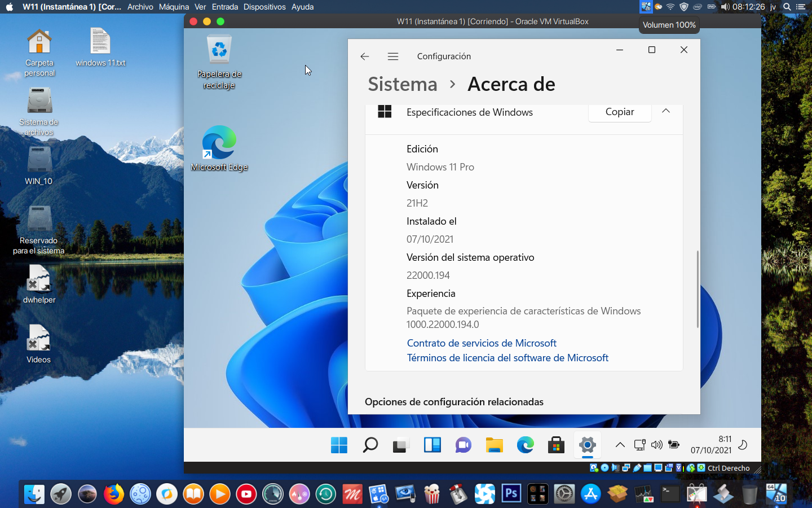Screen dimensions: 812x508
Task: Open the Settings hamburger navigation menu
Action: point(393,56)
